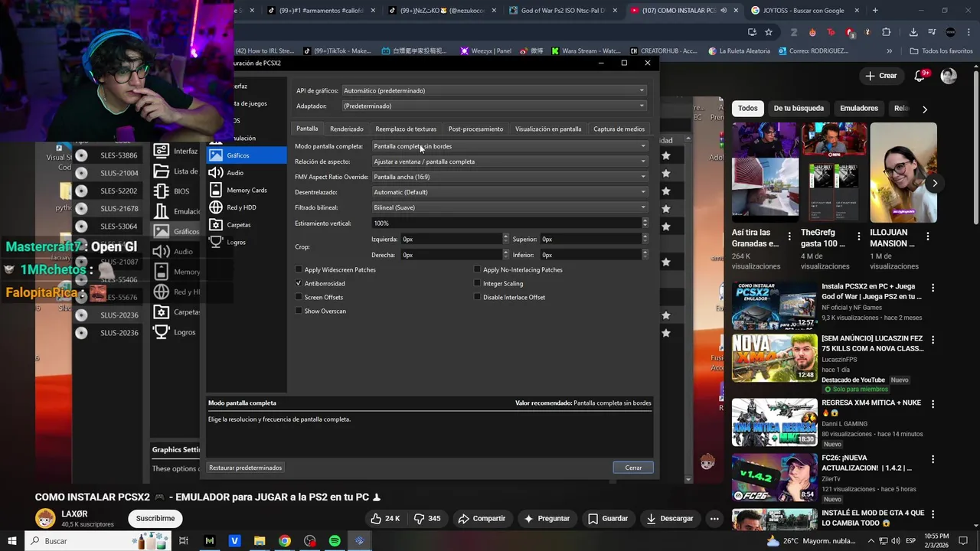
Task: Click Windows taskbar Buscar search box
Action: [x=100, y=541]
